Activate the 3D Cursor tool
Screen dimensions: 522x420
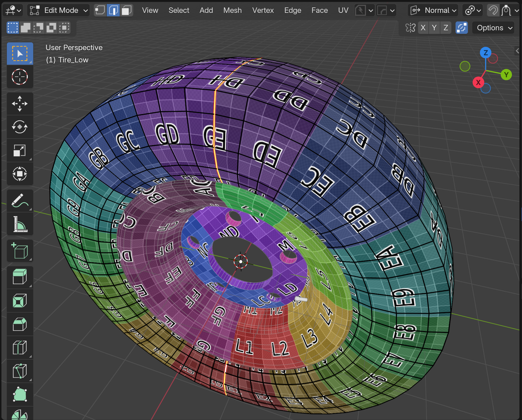tap(20, 77)
